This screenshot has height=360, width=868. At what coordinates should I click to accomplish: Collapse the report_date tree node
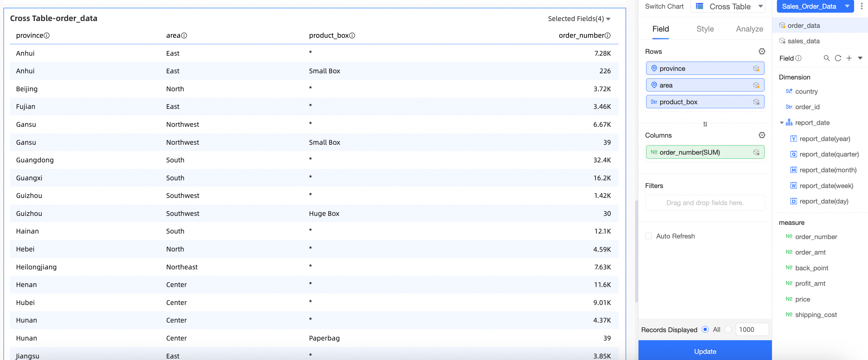click(782, 123)
